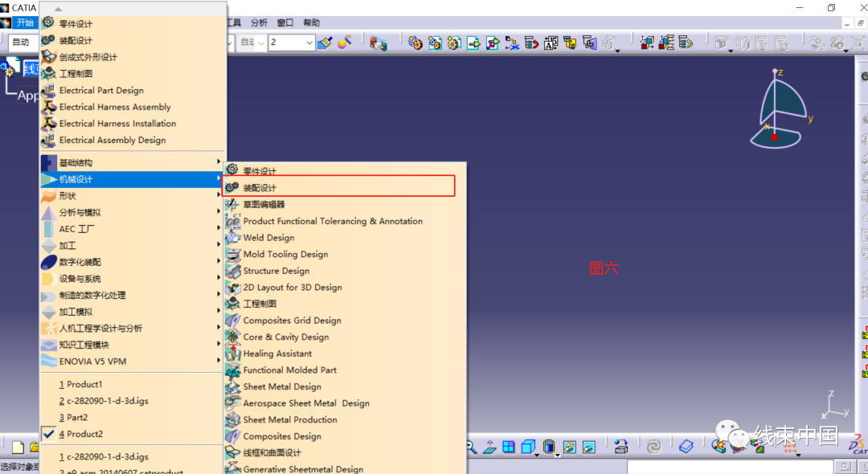The image size is (868, 474).
Task: Expand the 数字化装配 submenu
Action: pyautogui.click(x=133, y=262)
